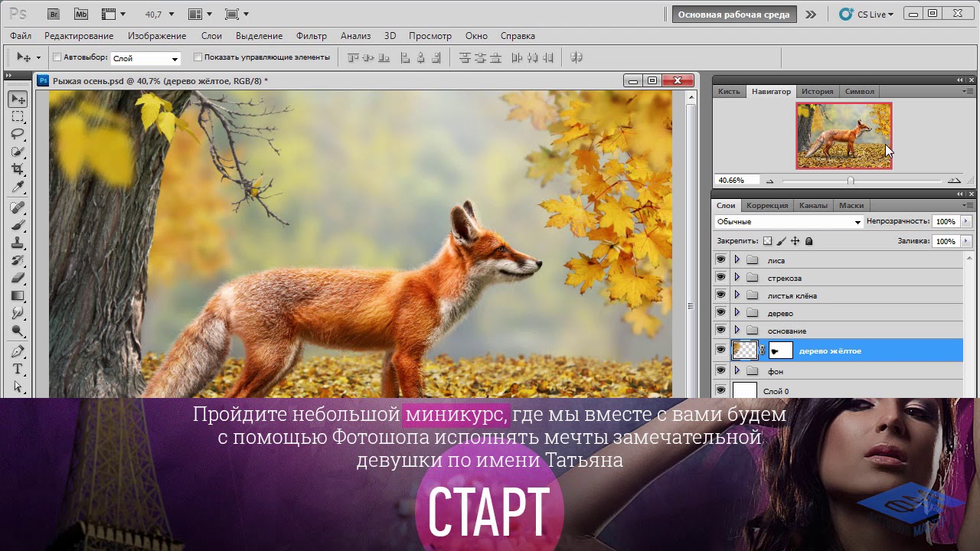Screen dimensions: 980x551
Task: Click Auto-Align Layers icon
Action: coord(577,57)
